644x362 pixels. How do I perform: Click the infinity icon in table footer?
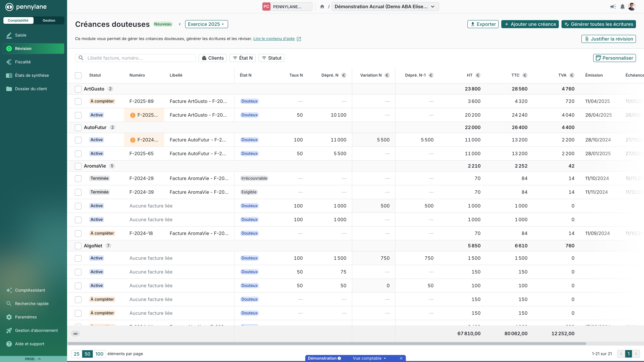(75, 334)
